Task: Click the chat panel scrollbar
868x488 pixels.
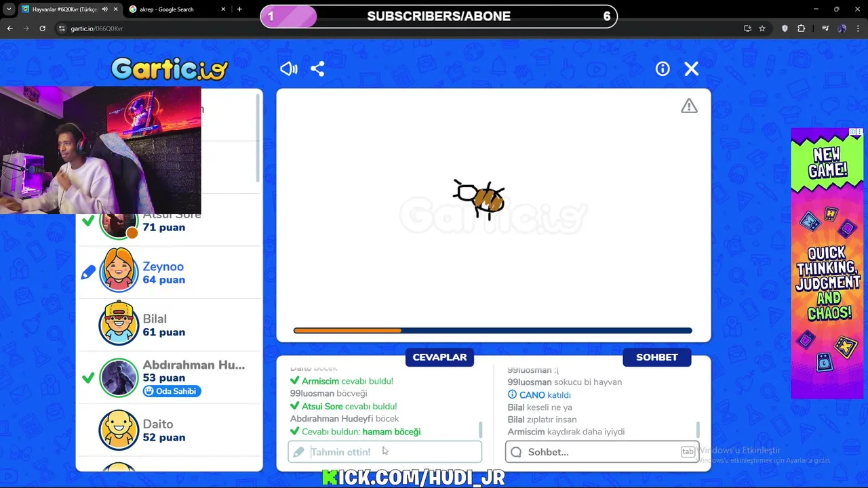Action: pos(698,430)
